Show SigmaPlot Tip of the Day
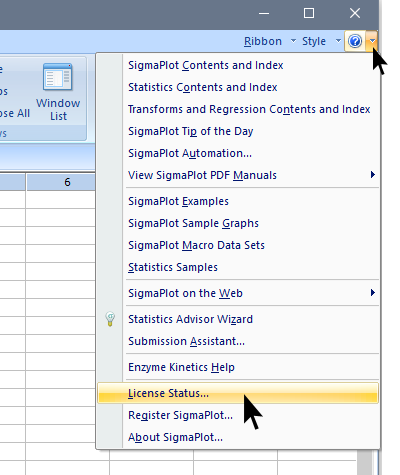Image resolution: width=400 pixels, height=475 pixels. pos(238,131)
